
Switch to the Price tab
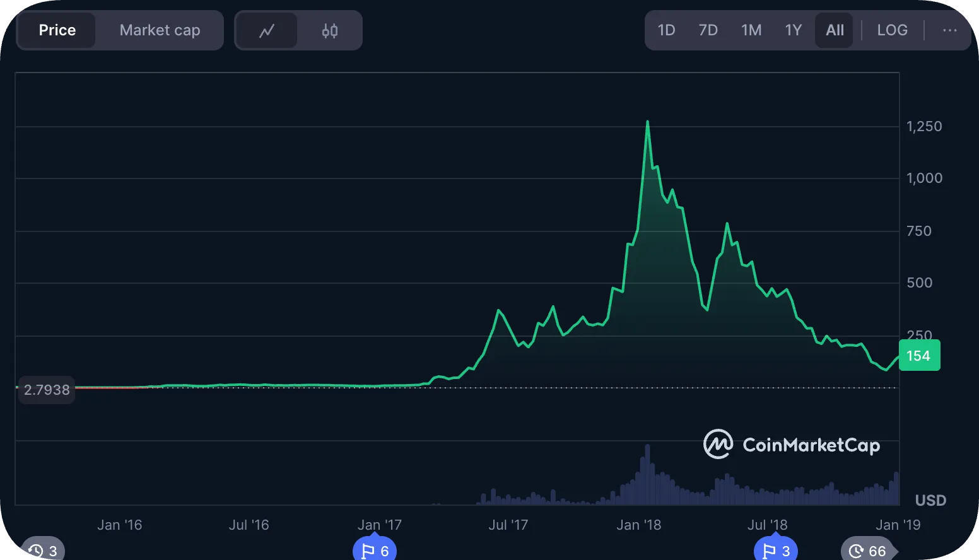[57, 30]
